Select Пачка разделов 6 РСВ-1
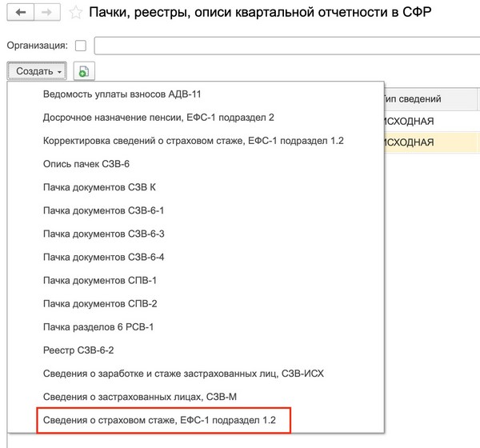The height and width of the screenshot is (448, 480). click(98, 326)
